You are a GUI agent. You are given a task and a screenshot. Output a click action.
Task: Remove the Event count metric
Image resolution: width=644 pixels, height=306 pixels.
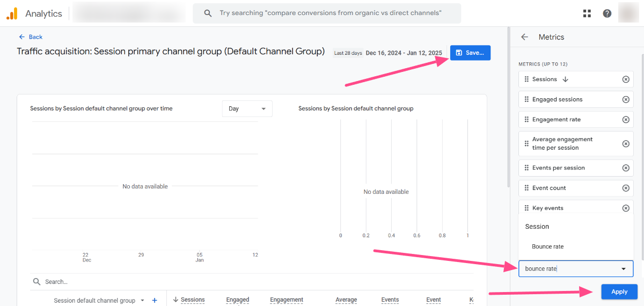626,188
